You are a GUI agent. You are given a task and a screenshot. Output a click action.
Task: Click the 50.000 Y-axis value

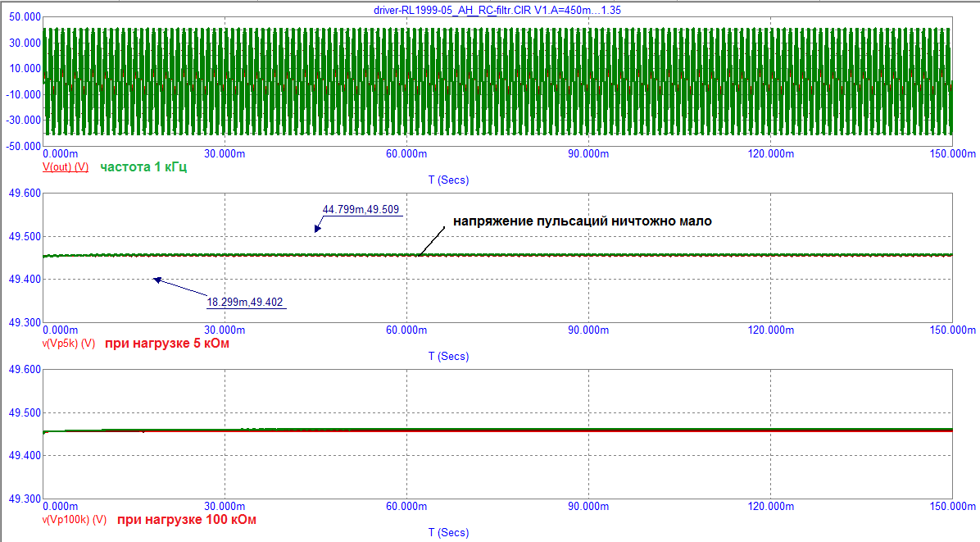25,17
